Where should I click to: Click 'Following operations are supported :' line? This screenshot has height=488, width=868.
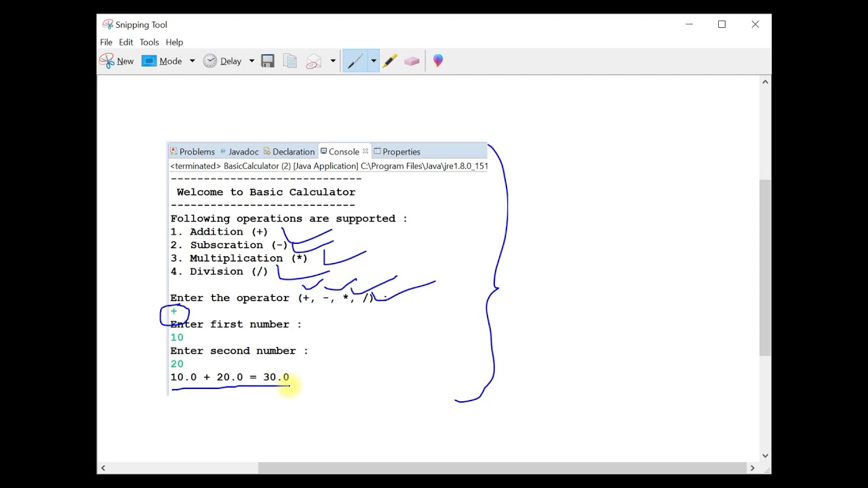[289, 218]
